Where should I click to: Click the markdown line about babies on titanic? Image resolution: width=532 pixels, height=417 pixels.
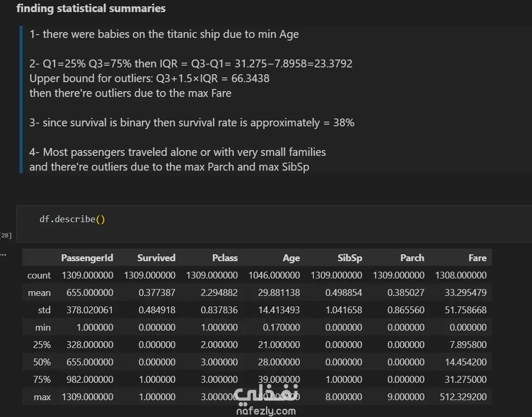click(164, 35)
